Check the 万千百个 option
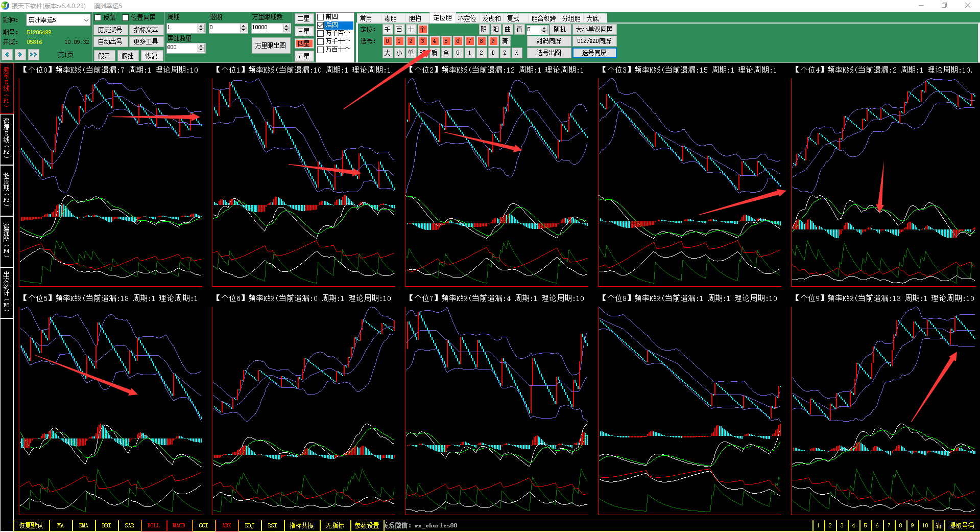The image size is (980, 532). pyautogui.click(x=321, y=33)
